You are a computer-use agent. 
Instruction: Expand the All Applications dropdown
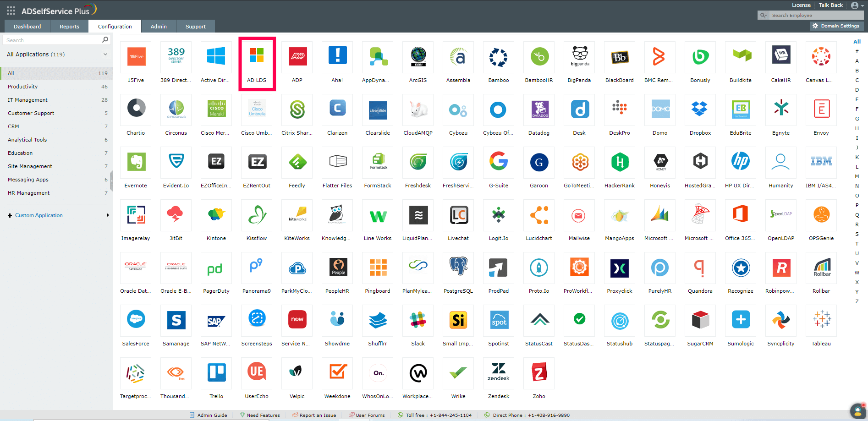click(x=105, y=54)
